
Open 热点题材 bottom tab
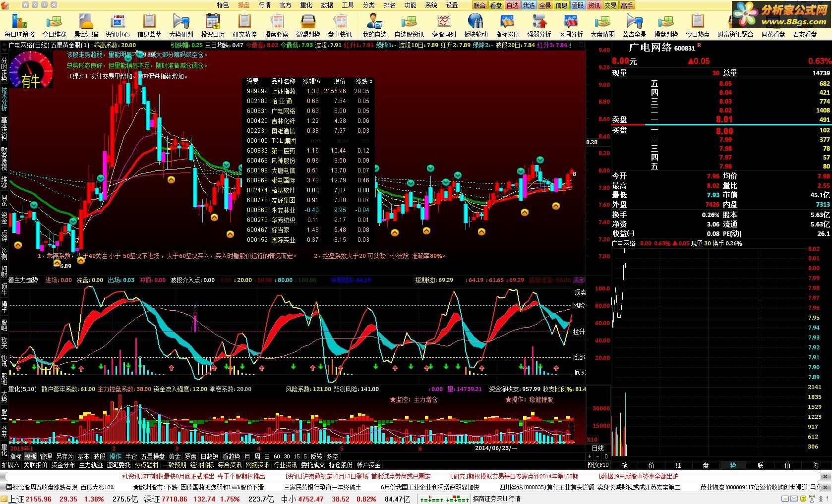click(146, 465)
